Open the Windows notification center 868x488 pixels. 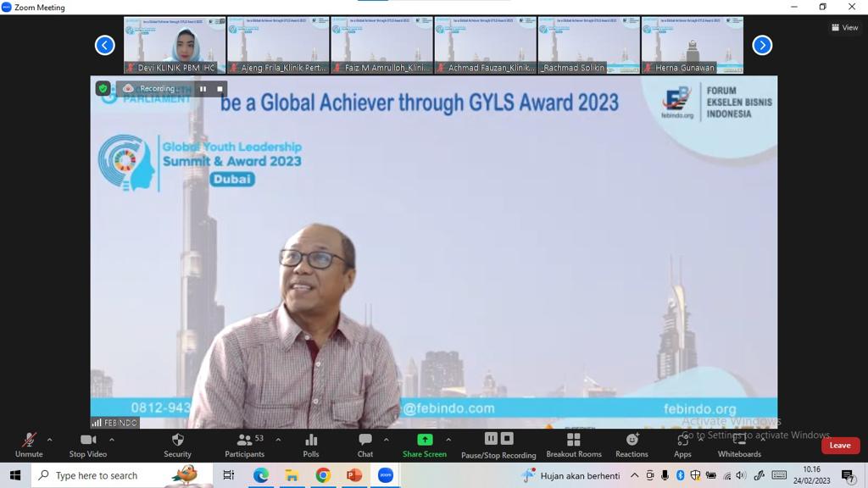848,475
